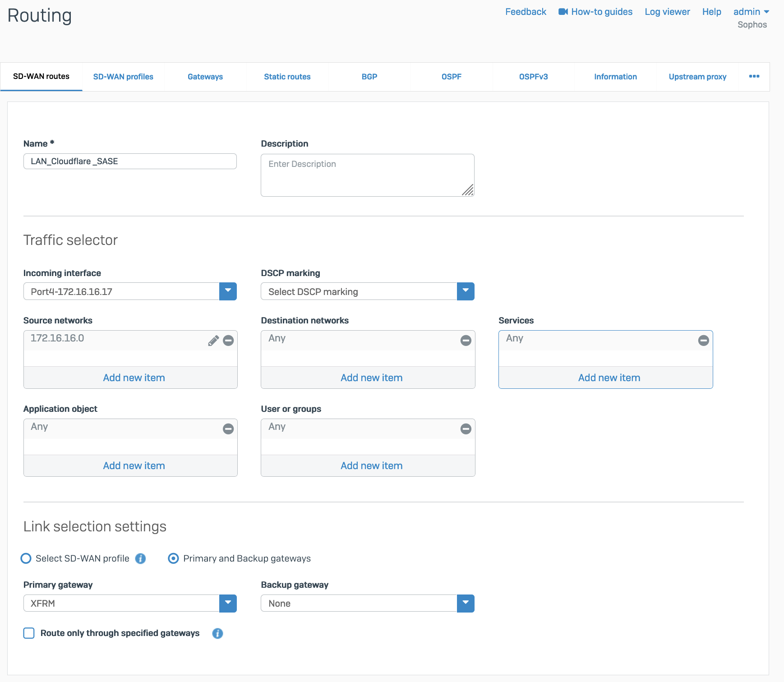This screenshot has height=682, width=784.
Task: Click the video icon beside How-to guides
Action: point(562,12)
